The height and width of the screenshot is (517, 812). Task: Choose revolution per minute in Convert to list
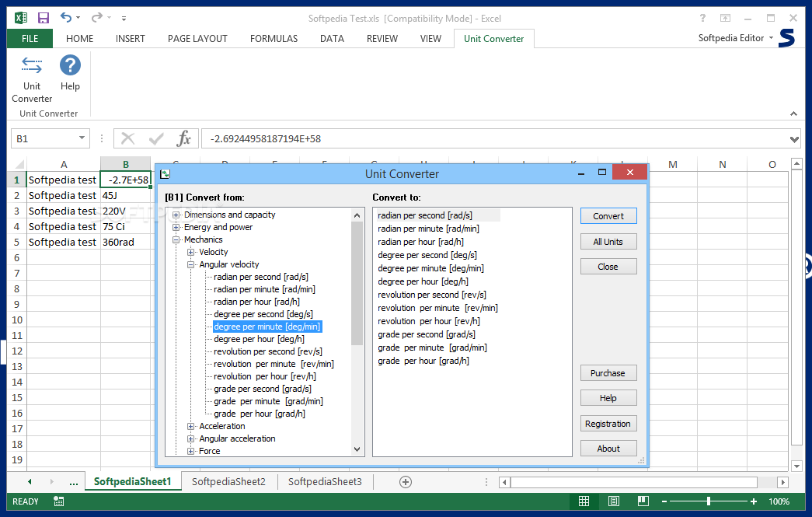(x=437, y=308)
